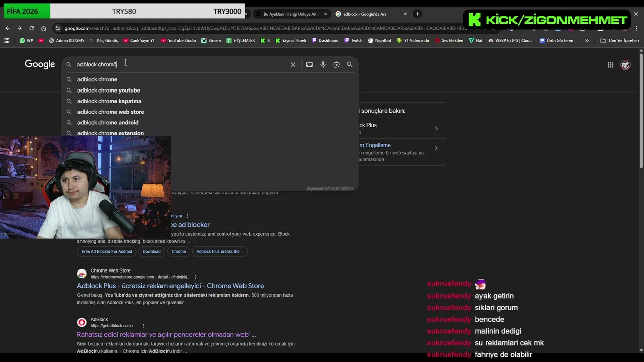Switch to Bu Ayakların Hangi Ünlüye Ait tab
The image size is (644, 362).
tap(290, 14)
